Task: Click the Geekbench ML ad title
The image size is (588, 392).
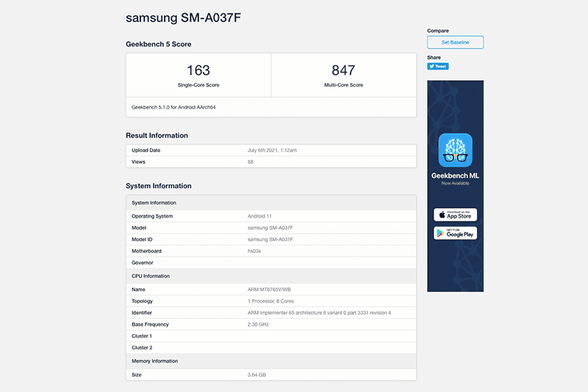Action: coord(455,176)
